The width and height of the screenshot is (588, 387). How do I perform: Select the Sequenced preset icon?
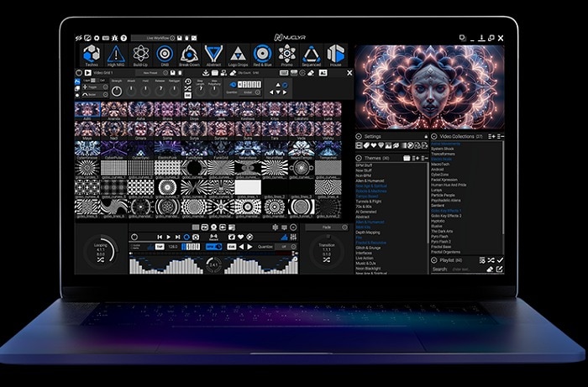[x=312, y=54]
